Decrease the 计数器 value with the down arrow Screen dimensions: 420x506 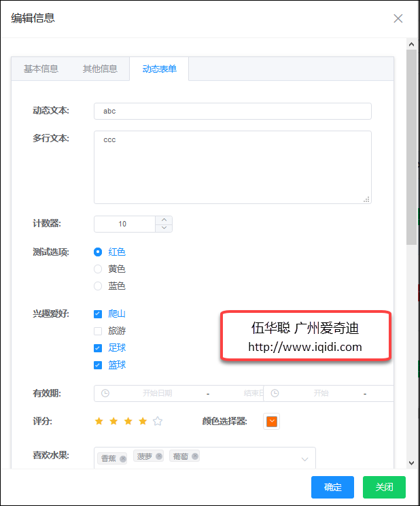pyautogui.click(x=164, y=228)
